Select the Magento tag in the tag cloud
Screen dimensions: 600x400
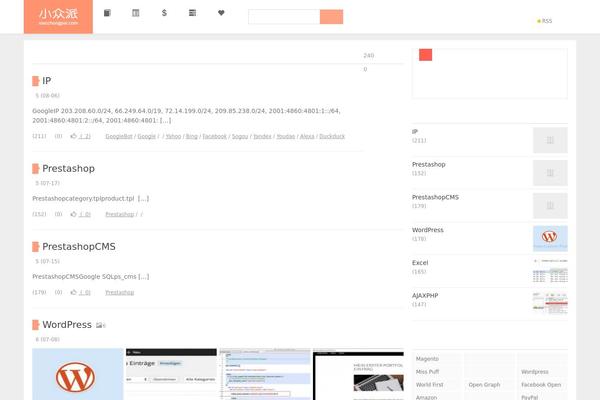pyautogui.click(x=427, y=359)
